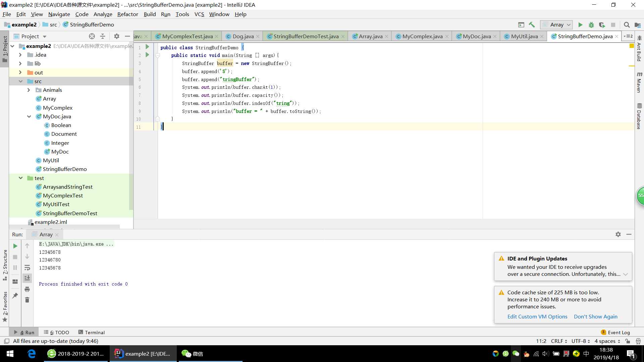This screenshot has height=362, width=644.
Task: Toggle the Structure tool window stripe button
Action: [5, 265]
